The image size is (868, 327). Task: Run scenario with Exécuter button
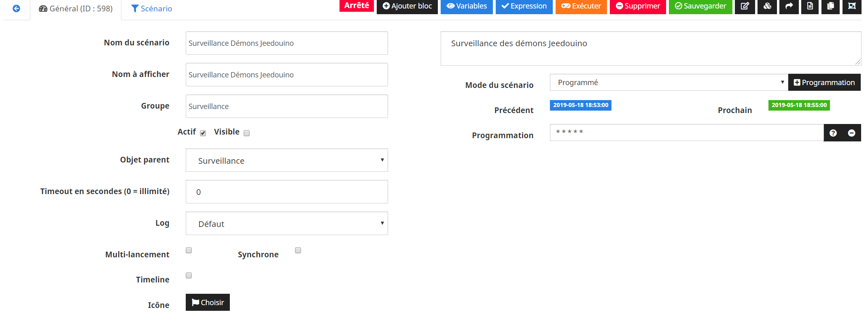point(581,6)
